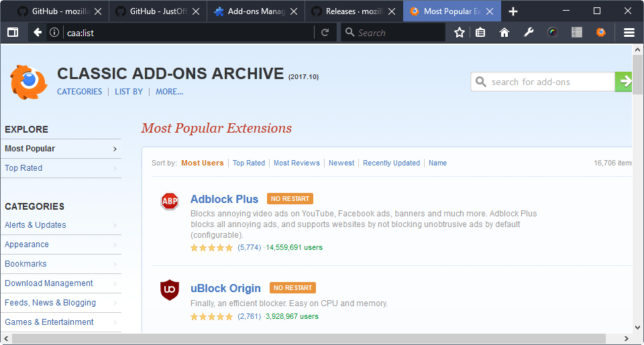Close the GitHub - JustOff tab
The width and height of the screenshot is (644, 345).
[x=196, y=11]
